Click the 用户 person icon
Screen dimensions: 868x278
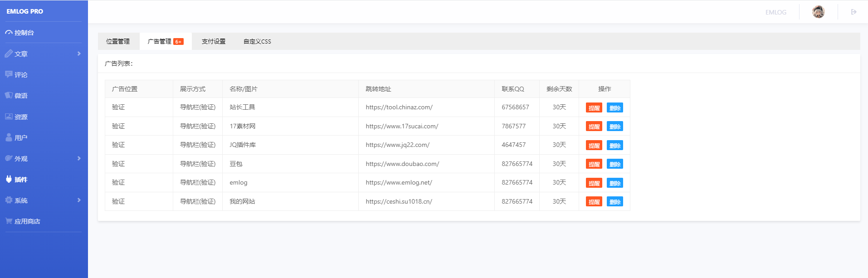pyautogui.click(x=9, y=137)
